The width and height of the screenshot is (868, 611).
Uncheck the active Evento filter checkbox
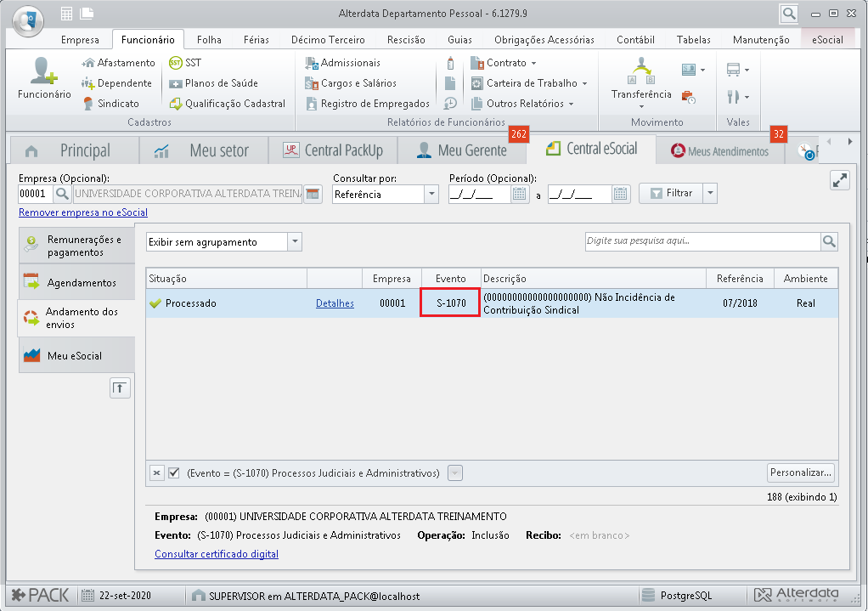174,473
